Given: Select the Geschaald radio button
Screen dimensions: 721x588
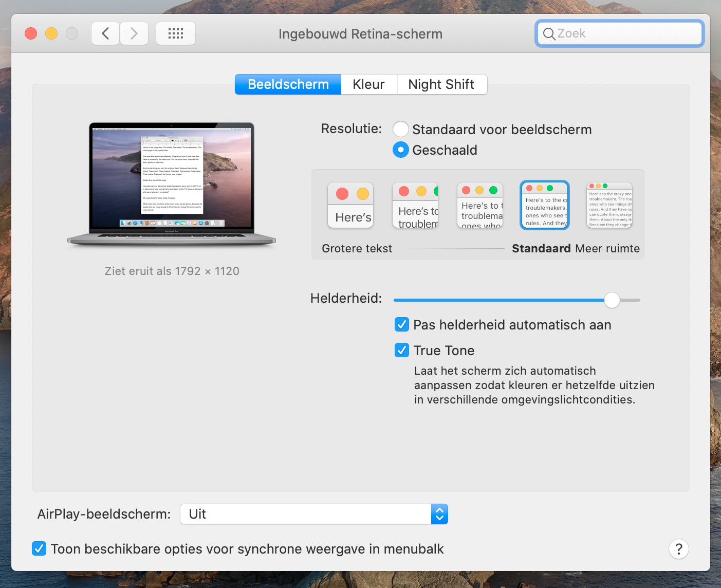Looking at the screenshot, I should point(401,150).
